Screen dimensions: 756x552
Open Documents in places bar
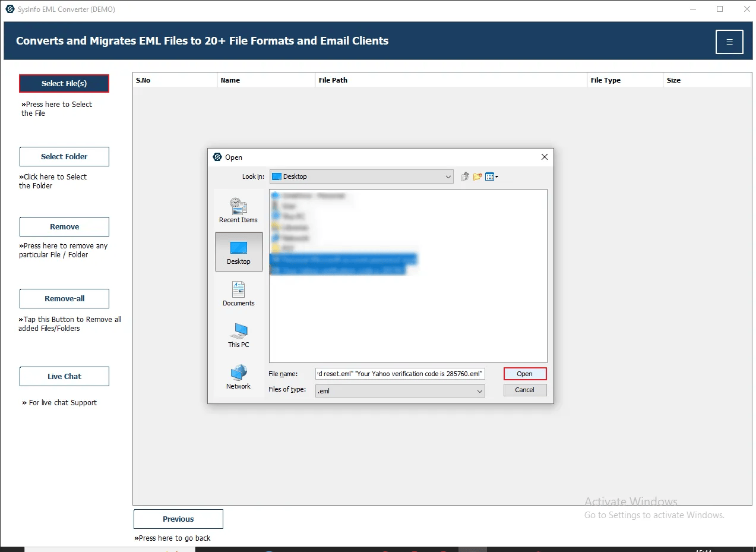[x=239, y=294]
